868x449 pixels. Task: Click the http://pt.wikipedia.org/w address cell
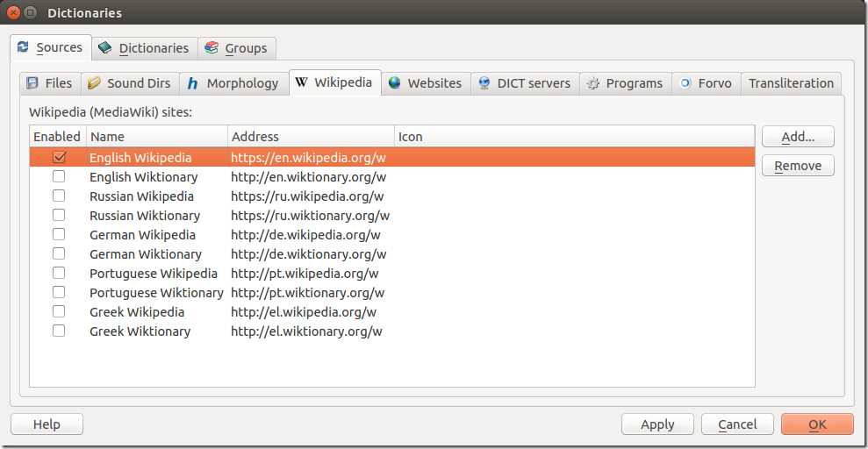click(x=311, y=273)
